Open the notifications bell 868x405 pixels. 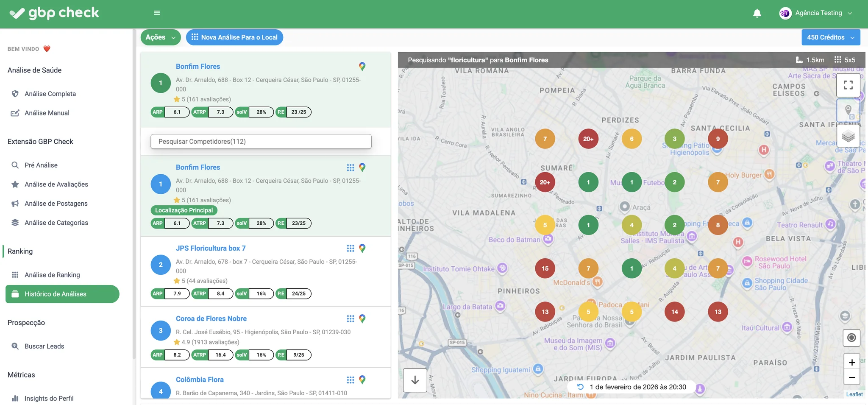pos(757,13)
